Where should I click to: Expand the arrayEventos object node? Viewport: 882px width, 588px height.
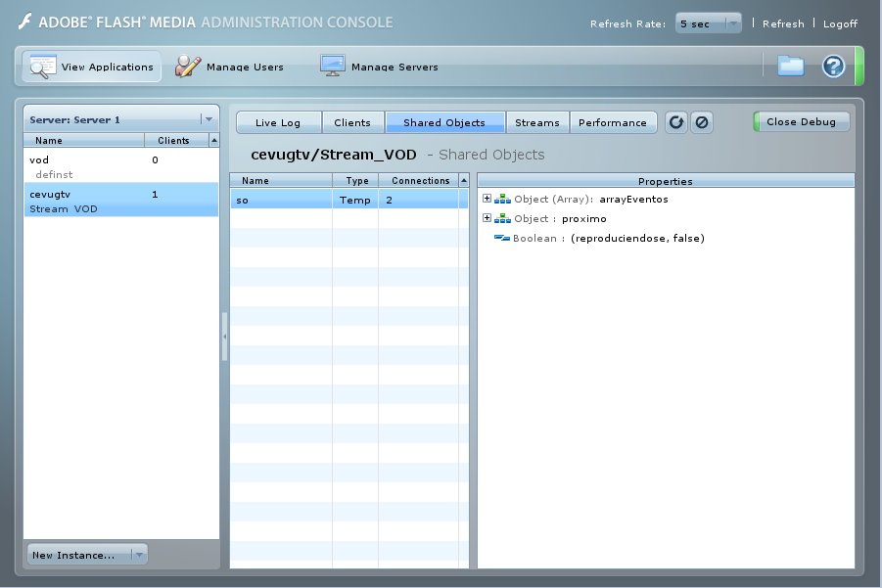487,199
